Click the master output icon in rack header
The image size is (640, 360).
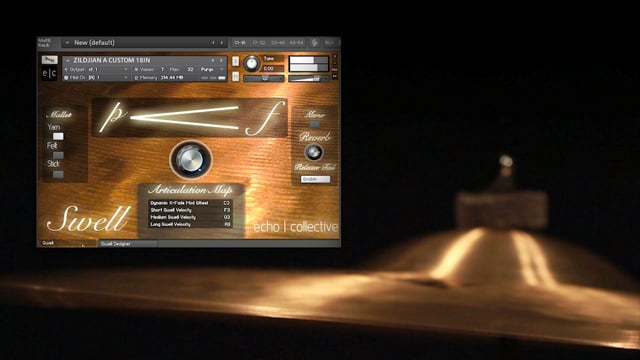click(315, 42)
